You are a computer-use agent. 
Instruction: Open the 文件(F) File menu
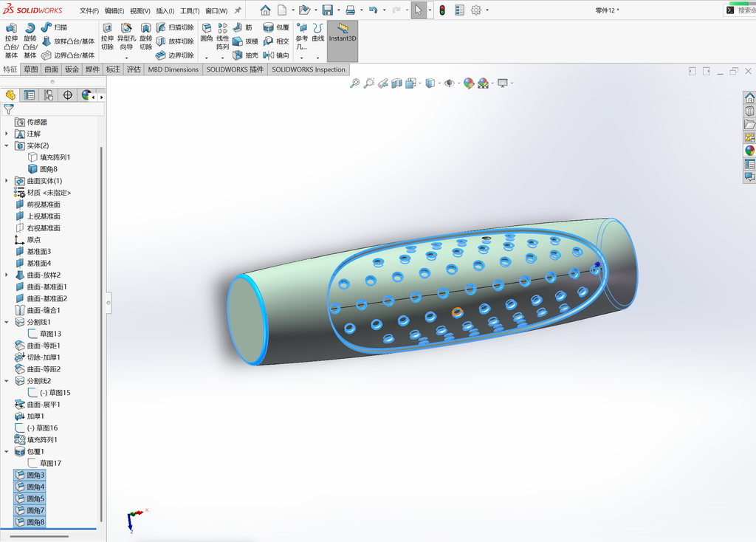coord(89,10)
